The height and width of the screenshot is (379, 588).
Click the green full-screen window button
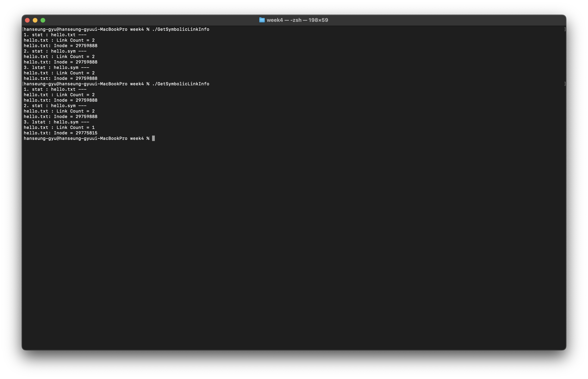point(43,20)
